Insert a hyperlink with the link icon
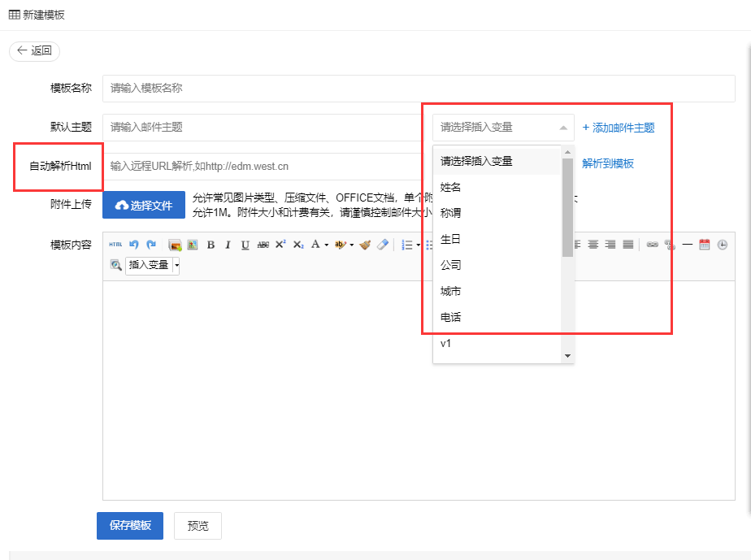The width and height of the screenshot is (751, 560). pyautogui.click(x=652, y=245)
